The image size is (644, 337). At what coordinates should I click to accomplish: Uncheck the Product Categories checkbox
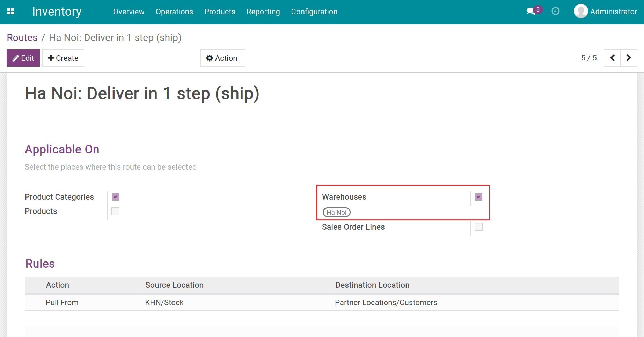pos(115,197)
